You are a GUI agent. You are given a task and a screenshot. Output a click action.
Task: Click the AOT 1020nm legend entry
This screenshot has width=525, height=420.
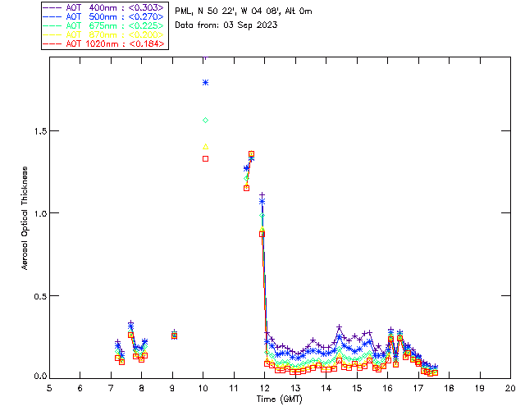[105, 43]
